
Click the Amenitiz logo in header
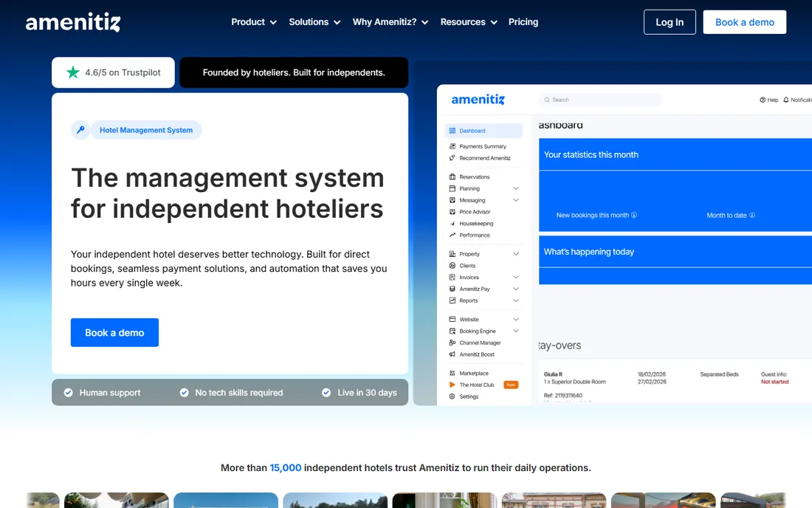coord(73,22)
